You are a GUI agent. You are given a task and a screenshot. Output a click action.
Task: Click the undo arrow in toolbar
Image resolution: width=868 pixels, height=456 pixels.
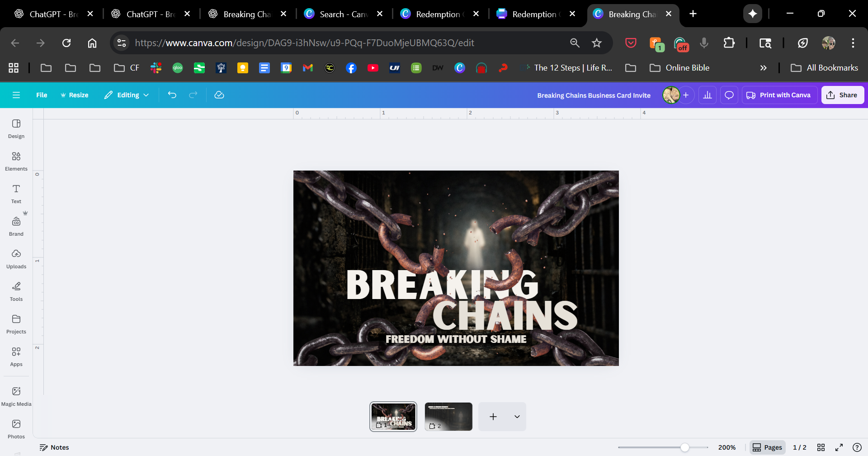coord(172,95)
